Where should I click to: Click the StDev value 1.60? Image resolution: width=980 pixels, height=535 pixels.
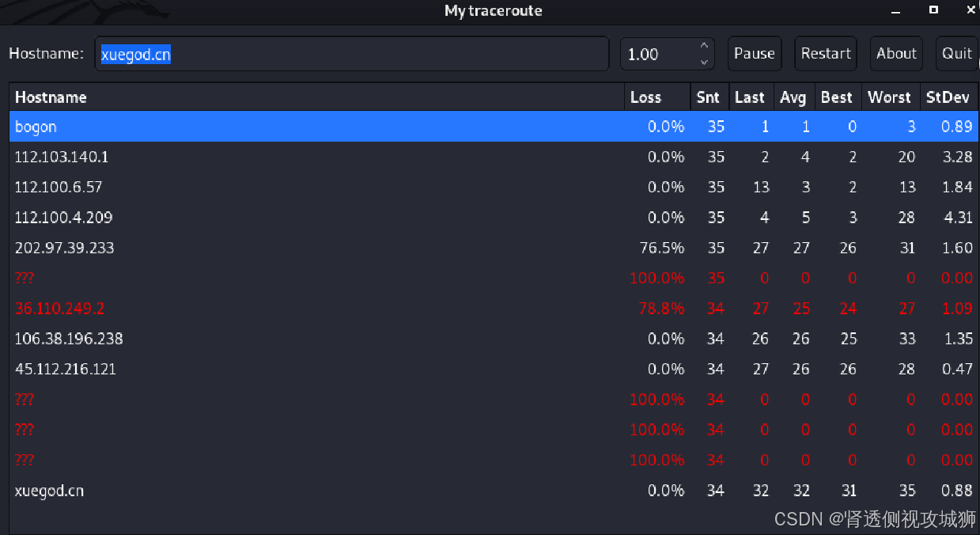click(x=958, y=248)
